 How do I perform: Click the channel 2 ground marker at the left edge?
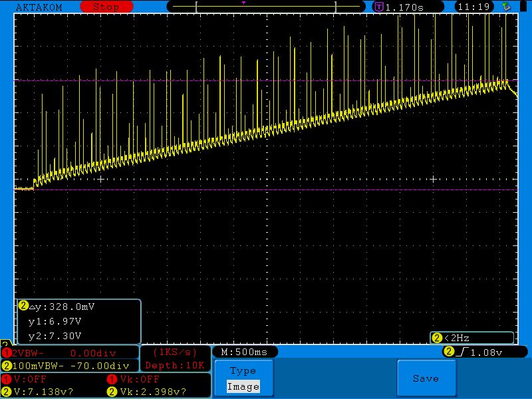[x=6, y=342]
